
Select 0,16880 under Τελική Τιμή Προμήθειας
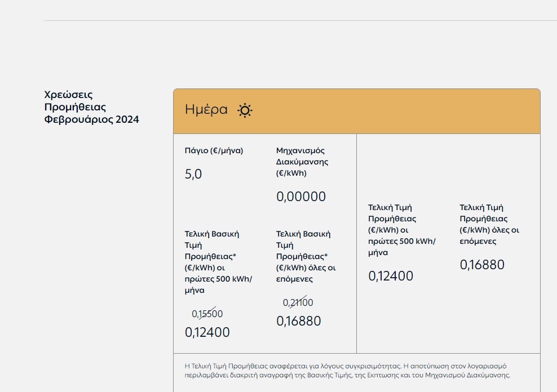(x=482, y=265)
